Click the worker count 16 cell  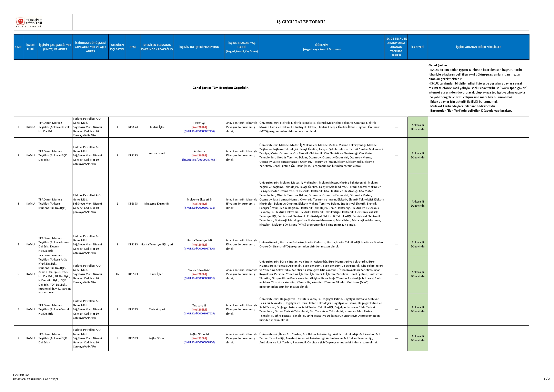[x=117, y=274]
